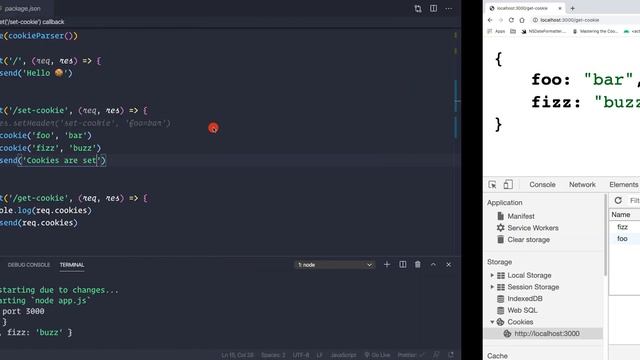640x360 pixels.
Task: Click Prettier in status bar
Action: [x=411, y=355]
